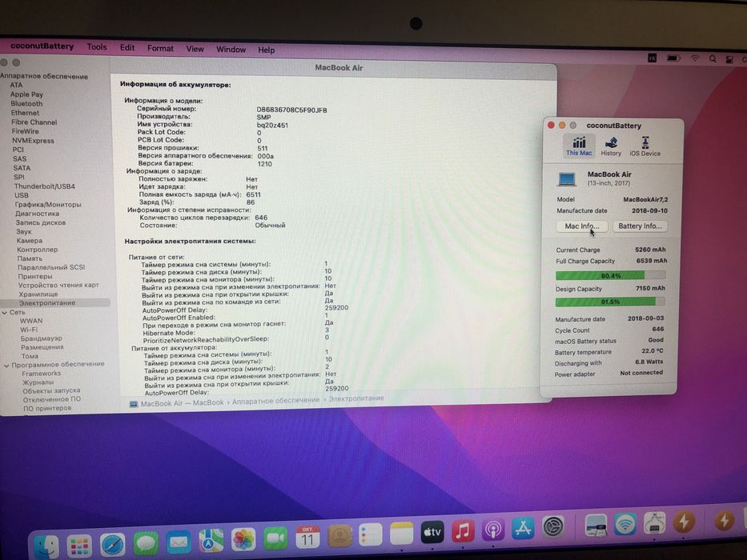Viewport: 747px width, 560px height.
Task: Open Notes from the Dock
Action: click(402, 534)
